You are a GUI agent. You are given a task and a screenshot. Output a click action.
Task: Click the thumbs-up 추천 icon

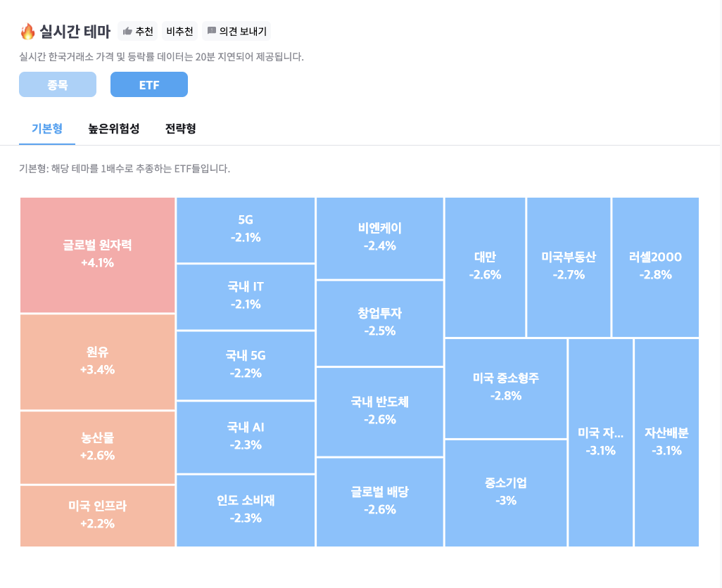coord(127,31)
